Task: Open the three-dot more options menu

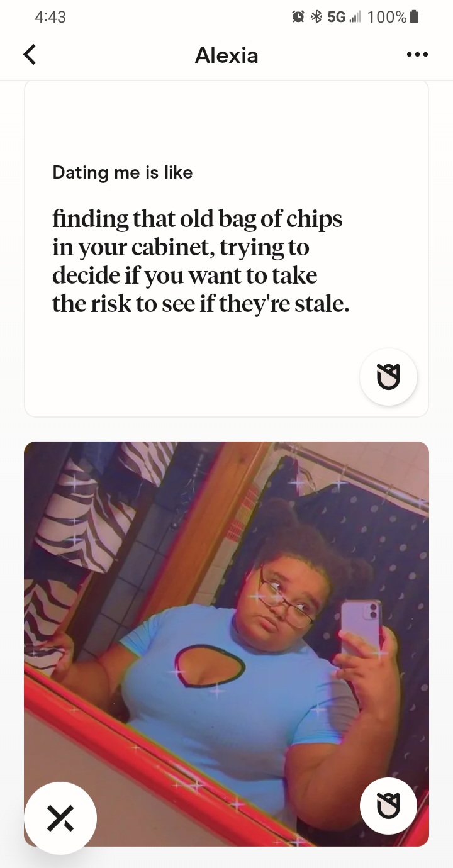Action: tap(417, 55)
